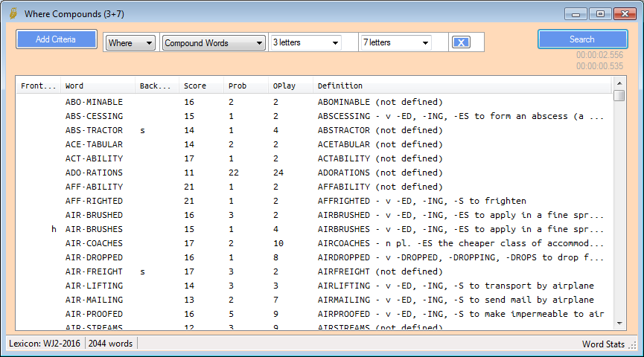Select the AIR-MAILING word
This screenshot has height=357, width=644.
94,300
